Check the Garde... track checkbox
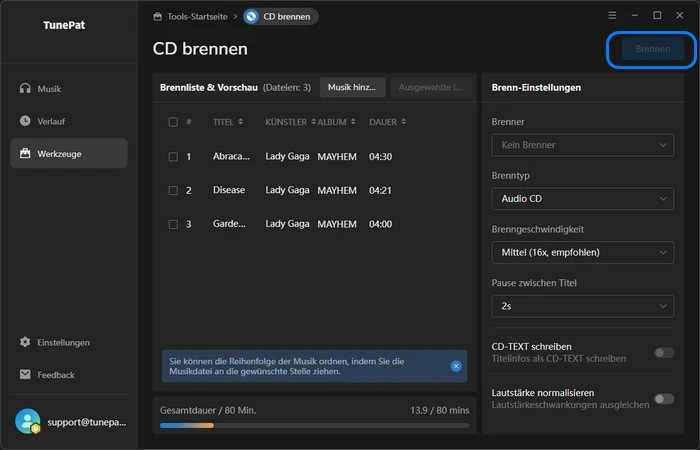Viewport: 700px width, 450px height. click(173, 224)
